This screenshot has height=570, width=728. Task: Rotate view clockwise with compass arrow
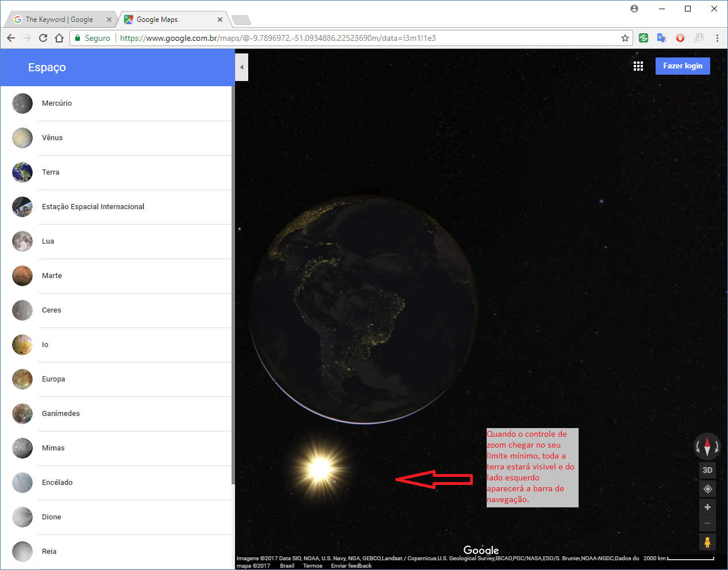click(717, 446)
